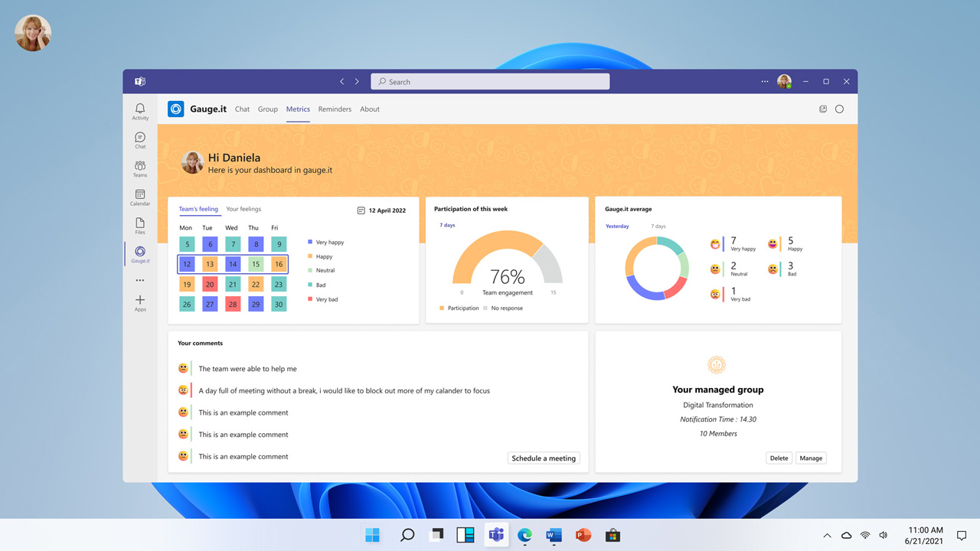Image resolution: width=980 pixels, height=551 pixels.
Task: Click the Gauge.it average donut chart
Action: (x=657, y=268)
